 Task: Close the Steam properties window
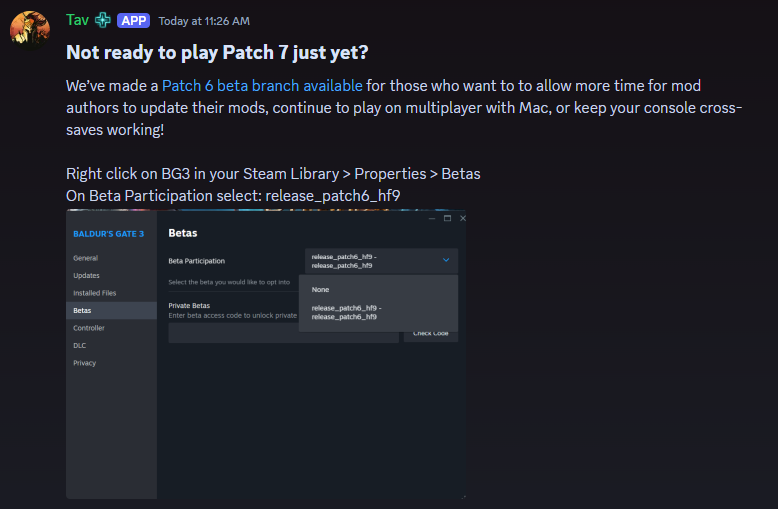tap(462, 218)
